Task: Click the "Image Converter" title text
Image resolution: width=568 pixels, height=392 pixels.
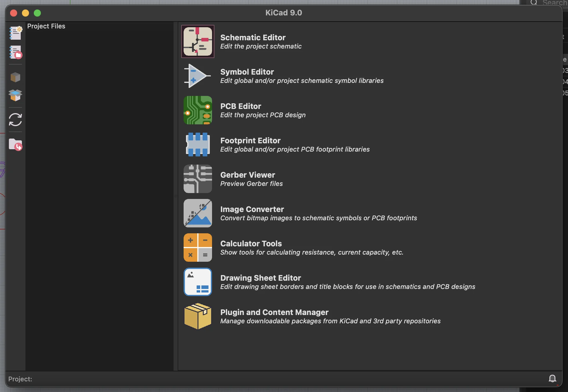Action: click(x=252, y=209)
